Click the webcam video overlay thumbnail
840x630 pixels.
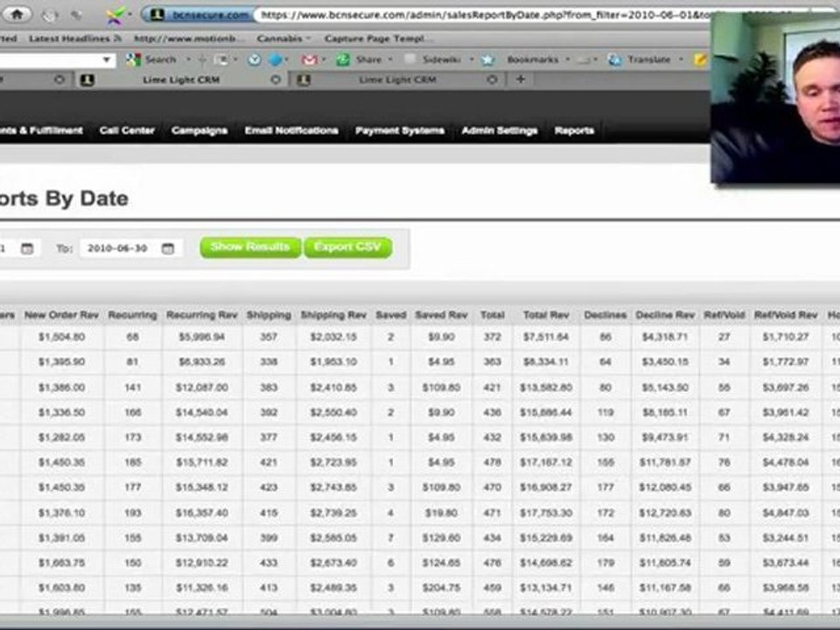click(x=775, y=98)
